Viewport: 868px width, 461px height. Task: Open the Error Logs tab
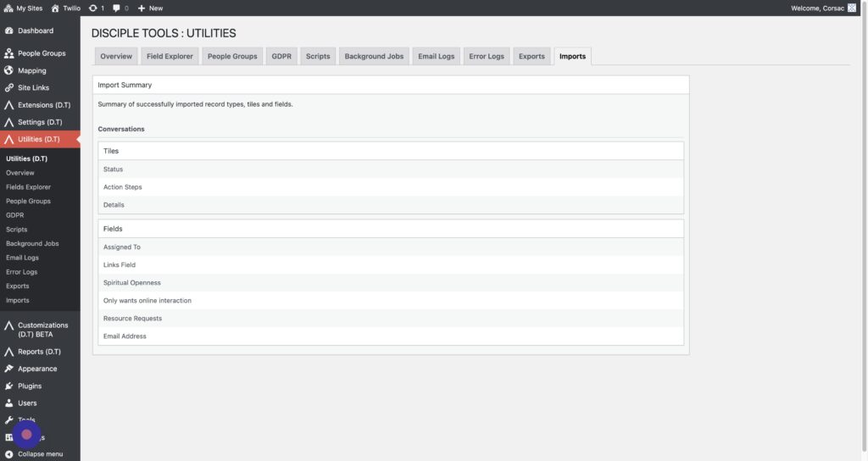tap(487, 57)
